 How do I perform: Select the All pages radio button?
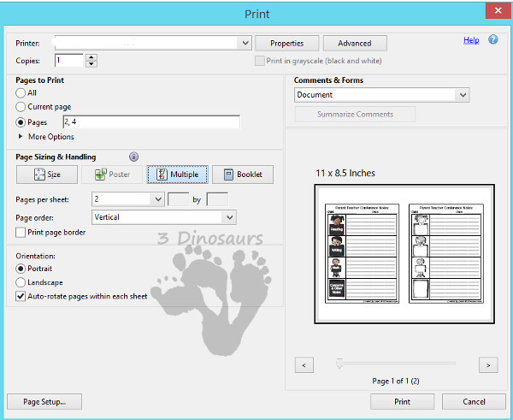click(x=21, y=93)
